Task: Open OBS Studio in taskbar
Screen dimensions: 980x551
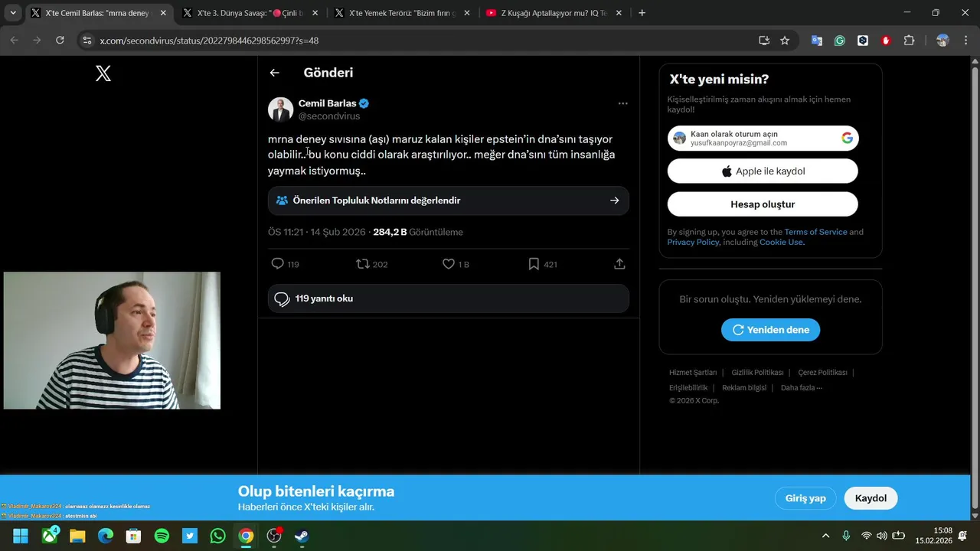Action: (x=274, y=536)
